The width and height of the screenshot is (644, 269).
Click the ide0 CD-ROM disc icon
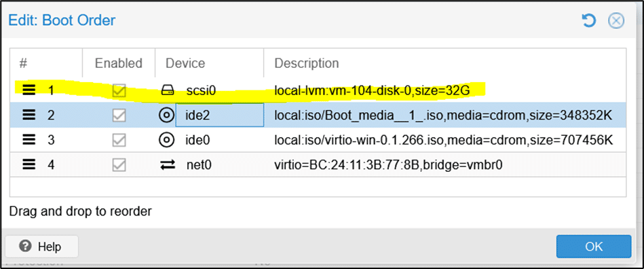pos(166,140)
